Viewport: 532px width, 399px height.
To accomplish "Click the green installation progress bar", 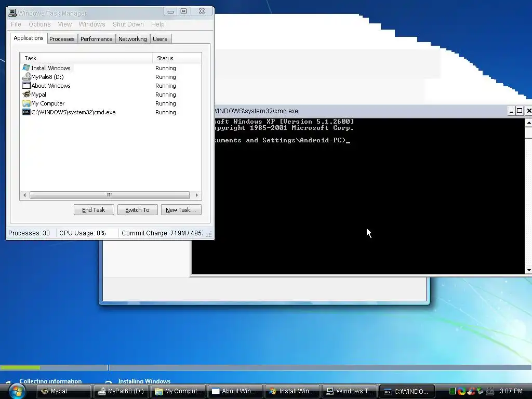I will (x=20, y=367).
